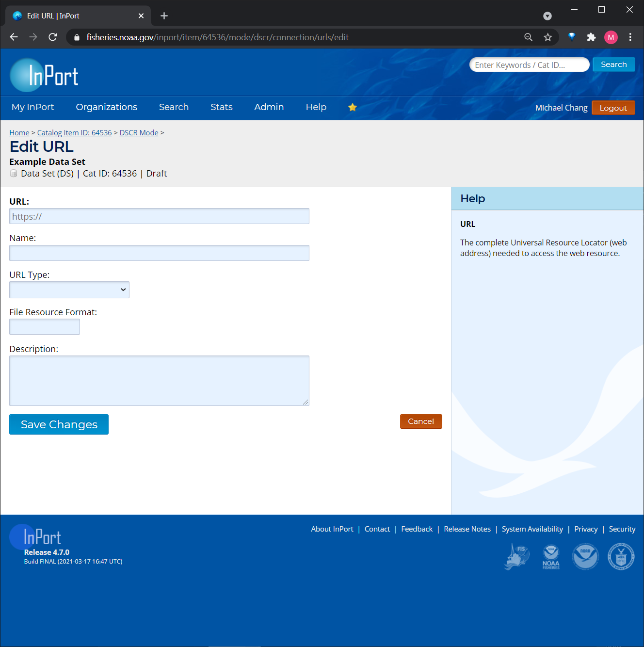Open About InPort footer link
This screenshot has width=644, height=647.
point(332,529)
